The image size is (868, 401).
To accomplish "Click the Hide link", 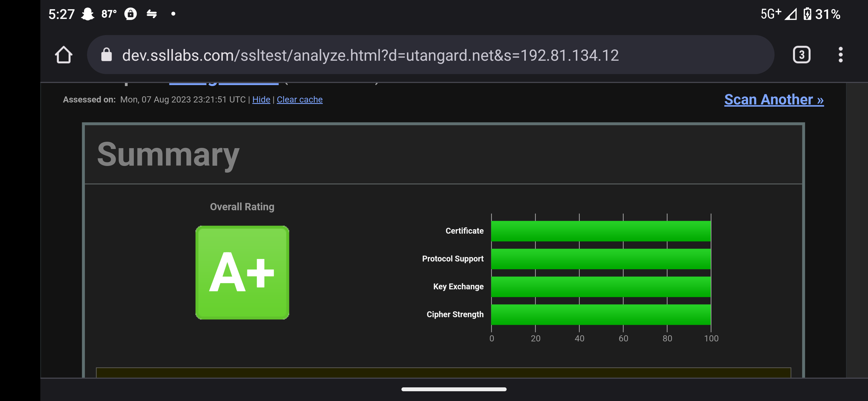I will (x=261, y=99).
